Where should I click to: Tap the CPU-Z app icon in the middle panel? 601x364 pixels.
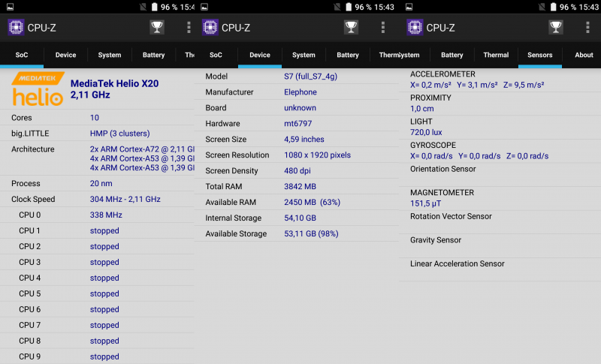click(x=210, y=27)
